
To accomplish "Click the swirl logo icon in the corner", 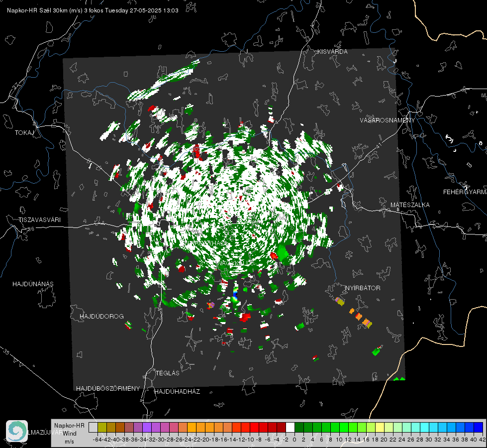I will pyautogui.click(x=17, y=431).
